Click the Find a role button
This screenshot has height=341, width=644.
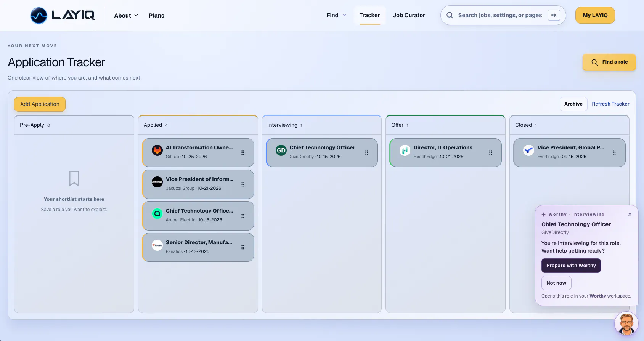pyautogui.click(x=609, y=62)
